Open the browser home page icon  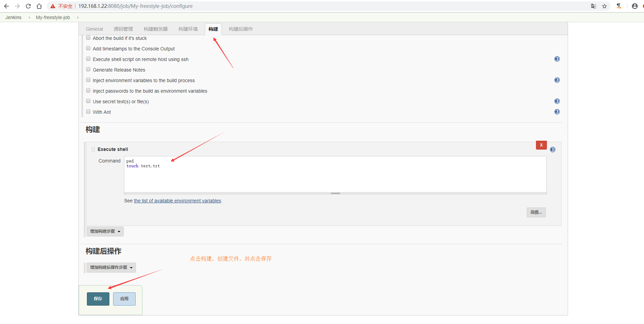pos(39,6)
